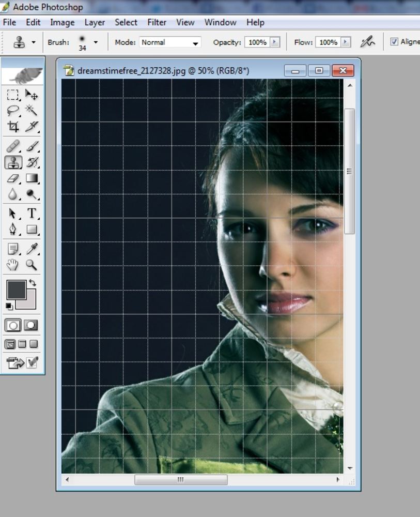Screen dimensions: 420x517
Task: Click the Adobe Online feather image
Action: (x=23, y=75)
